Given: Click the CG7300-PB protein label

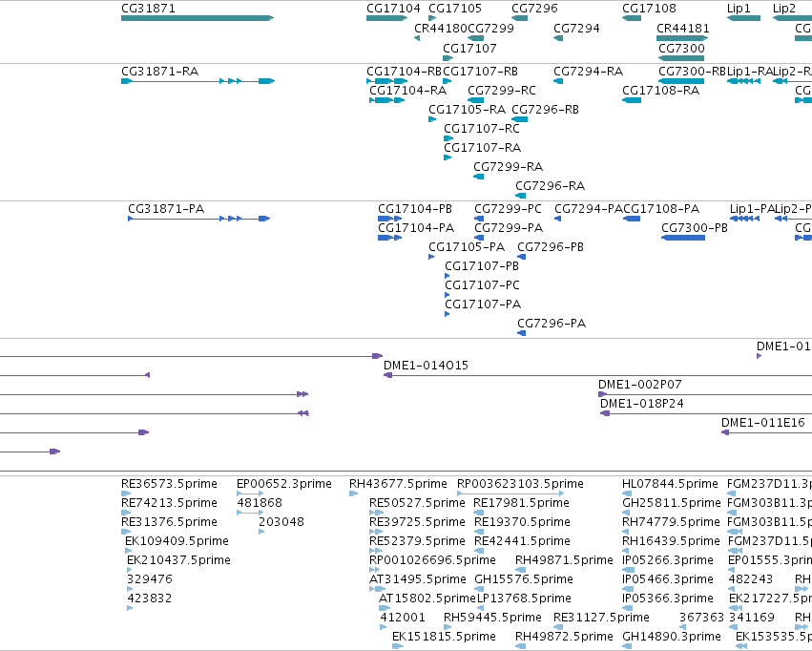Looking at the screenshot, I should (x=695, y=228).
